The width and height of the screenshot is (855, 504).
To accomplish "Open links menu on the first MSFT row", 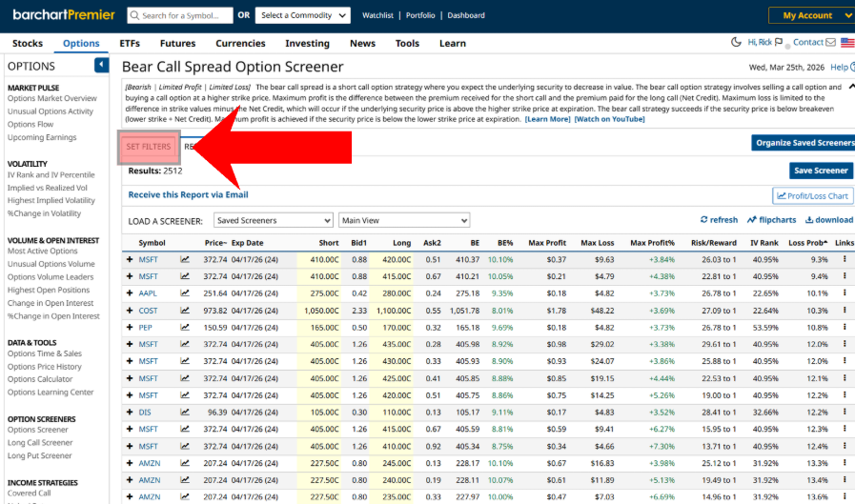I will point(845,259).
